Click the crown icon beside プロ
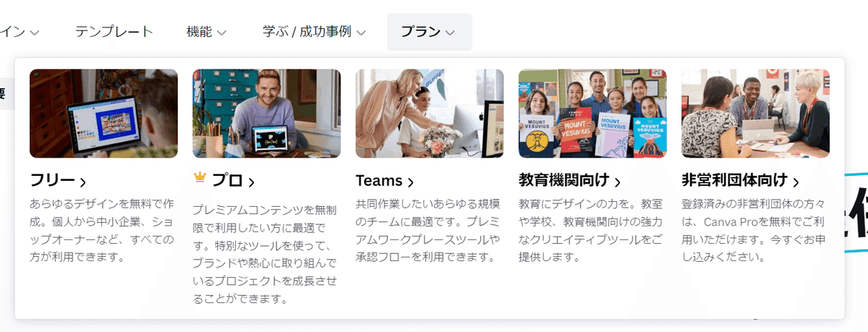 (x=200, y=178)
